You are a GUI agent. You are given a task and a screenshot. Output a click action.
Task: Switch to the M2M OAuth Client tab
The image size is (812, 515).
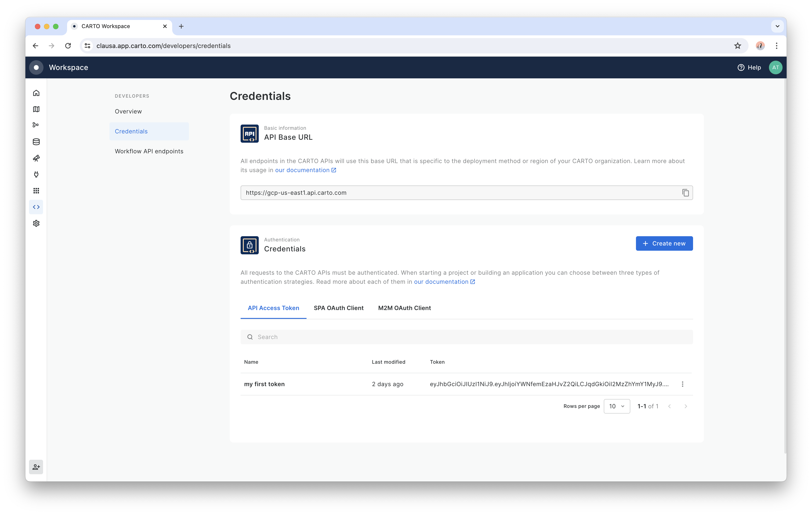point(404,308)
